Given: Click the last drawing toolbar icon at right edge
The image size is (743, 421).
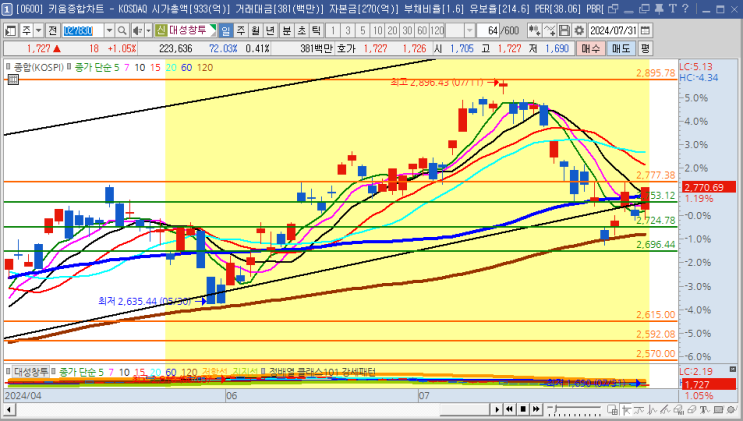Looking at the screenshot, I should point(731,409).
